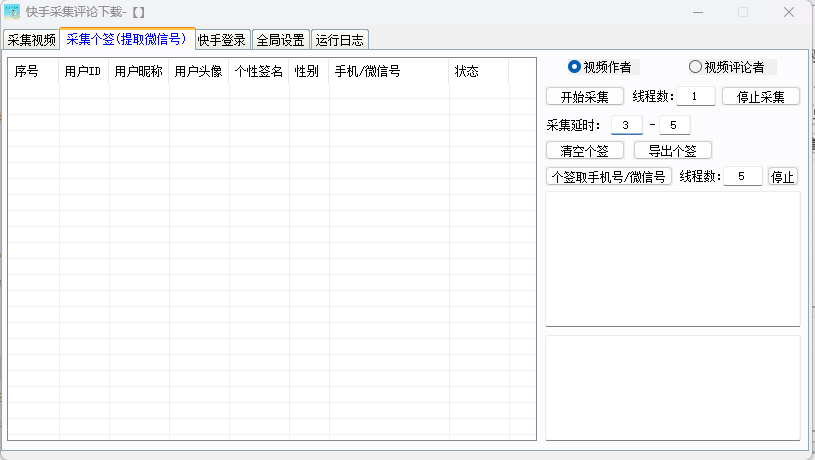Viewport: 815px width, 460px height.
Task: Switch to the 运行日志 tab
Action: click(340, 40)
